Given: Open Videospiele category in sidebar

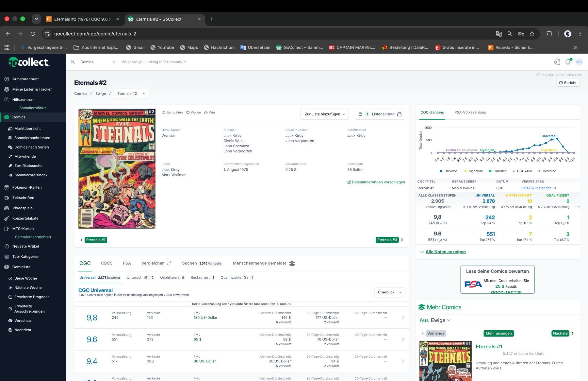Looking at the screenshot, I should [x=22, y=208].
